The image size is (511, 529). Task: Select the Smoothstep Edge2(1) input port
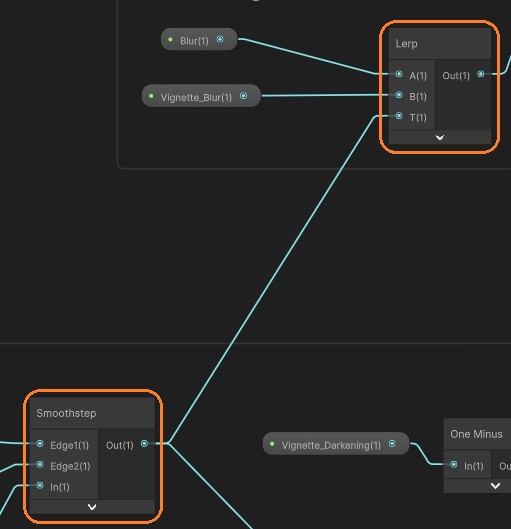40,465
